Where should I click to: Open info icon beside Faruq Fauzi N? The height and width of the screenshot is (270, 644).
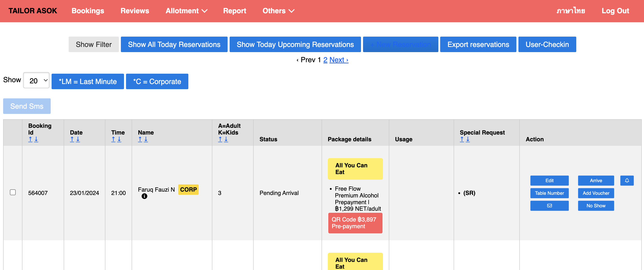(144, 196)
